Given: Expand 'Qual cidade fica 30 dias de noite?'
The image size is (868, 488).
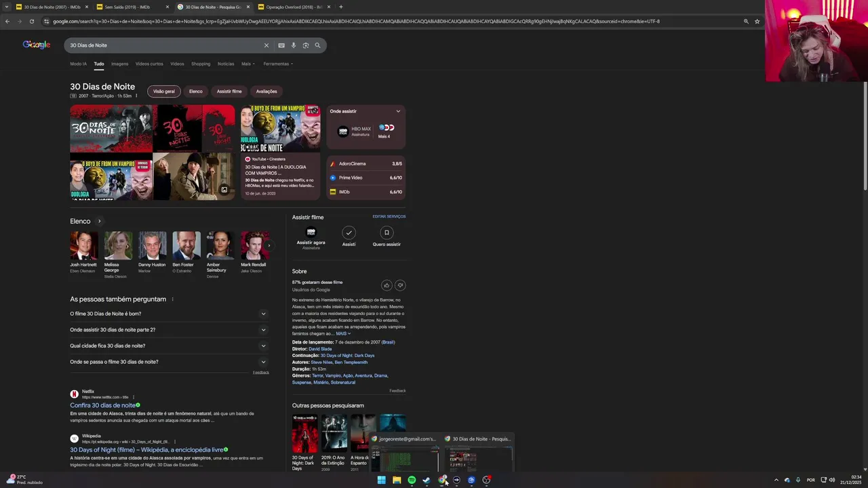Looking at the screenshot, I should 170,346.
